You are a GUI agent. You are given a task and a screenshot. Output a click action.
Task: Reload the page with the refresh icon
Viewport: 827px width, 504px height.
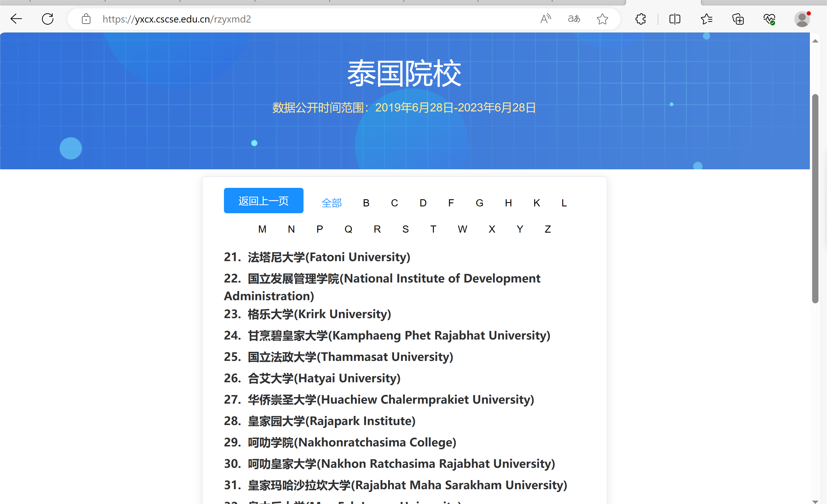pos(48,19)
